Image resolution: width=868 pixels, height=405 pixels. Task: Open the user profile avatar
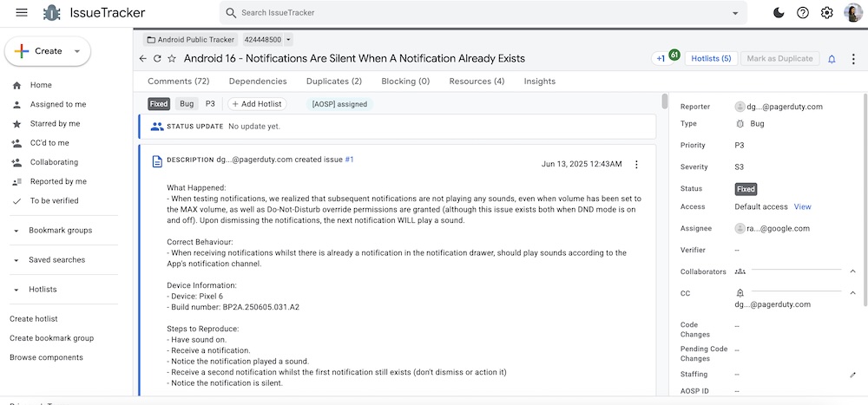852,13
